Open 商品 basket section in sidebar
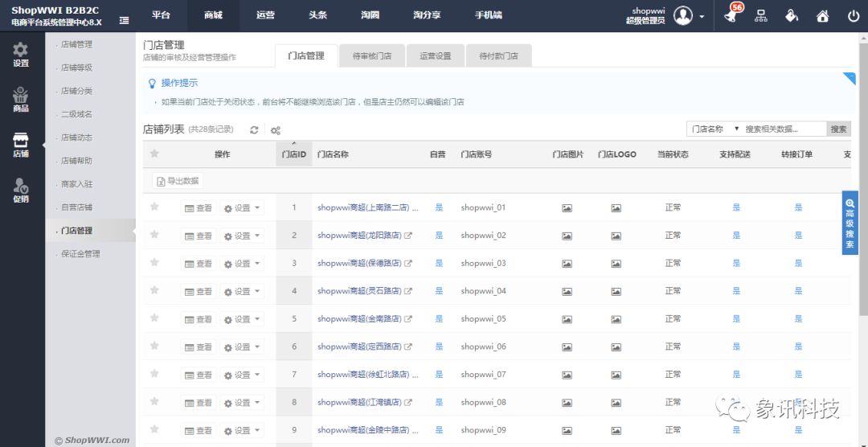This screenshot has height=447, width=868. tap(21, 100)
